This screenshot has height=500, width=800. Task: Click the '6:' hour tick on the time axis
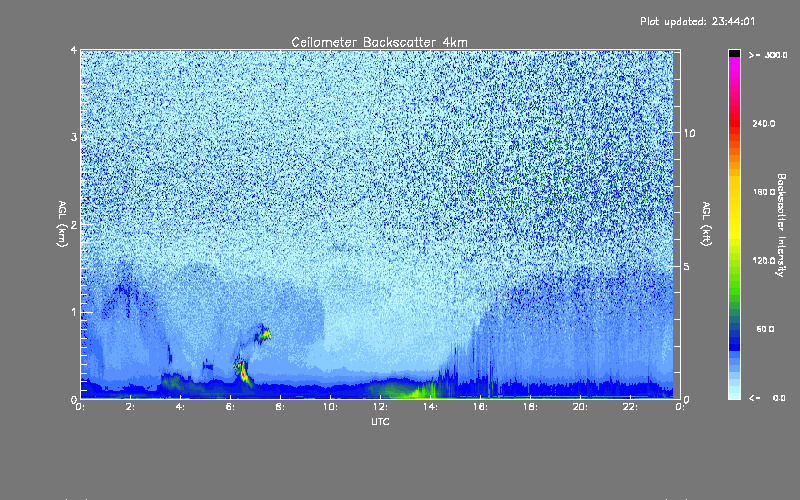230,407
